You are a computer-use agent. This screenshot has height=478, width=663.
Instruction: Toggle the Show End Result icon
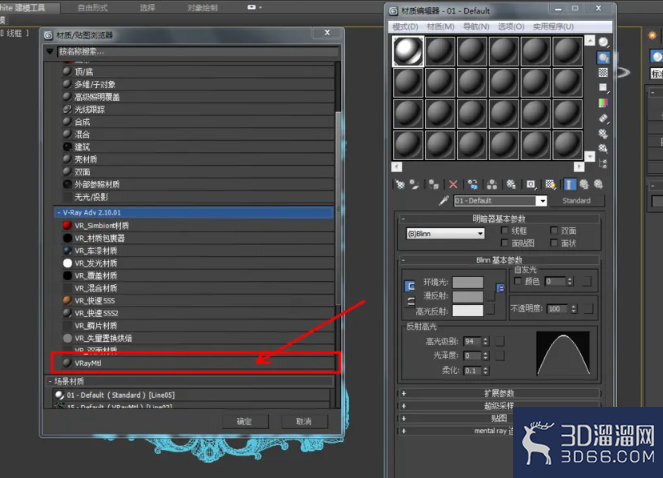(x=570, y=184)
